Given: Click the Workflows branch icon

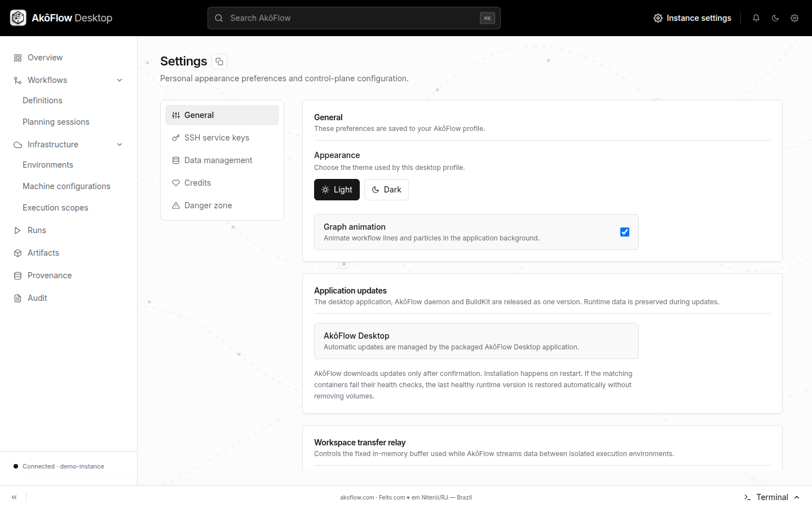Looking at the screenshot, I should 17,80.
